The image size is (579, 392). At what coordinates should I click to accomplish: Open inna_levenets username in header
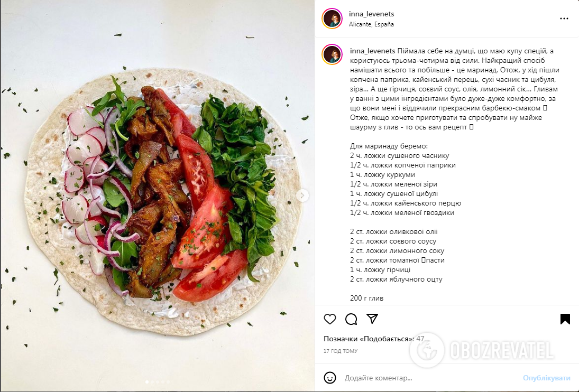tap(372, 14)
